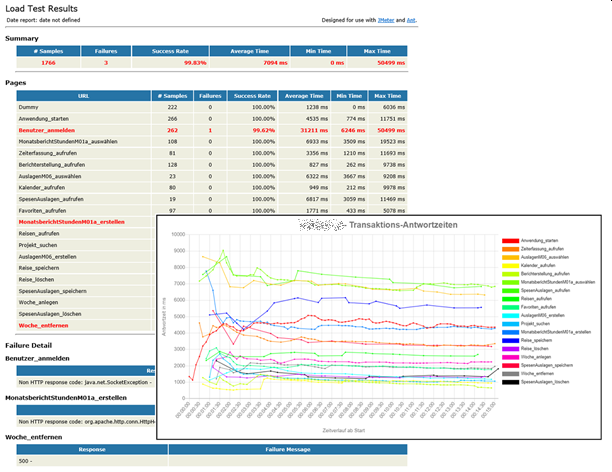The image size is (612, 472).
Task: Click the Failure Detail heading
Action: [28, 345]
